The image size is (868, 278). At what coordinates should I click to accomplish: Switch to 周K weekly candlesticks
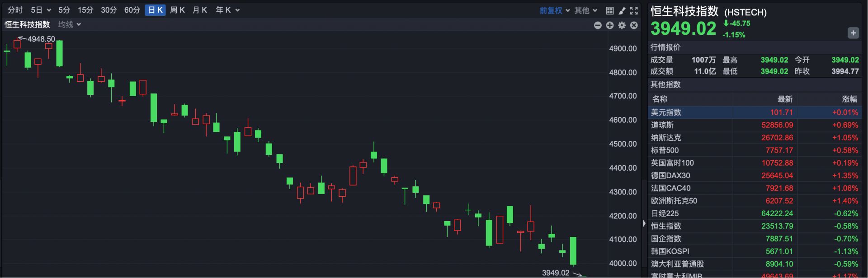pos(177,10)
